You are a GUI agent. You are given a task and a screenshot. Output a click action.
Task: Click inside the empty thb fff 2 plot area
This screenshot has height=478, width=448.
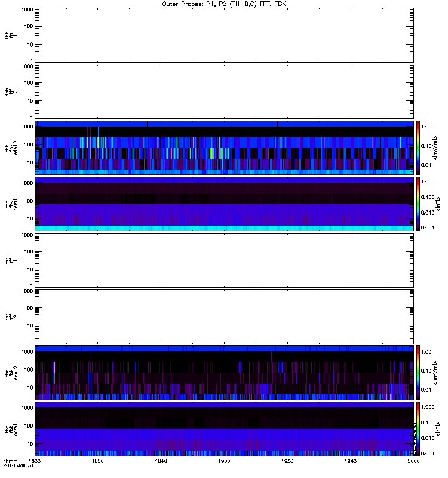[x=224, y=92]
